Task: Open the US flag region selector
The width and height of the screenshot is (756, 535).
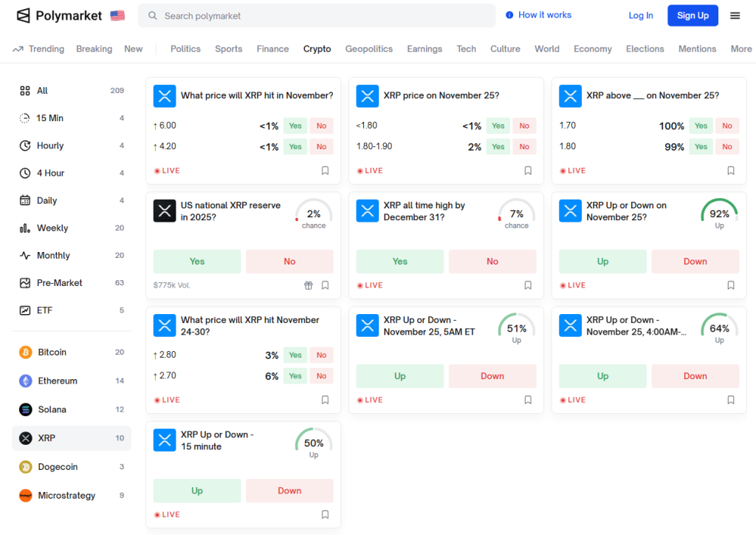Action: [117, 16]
